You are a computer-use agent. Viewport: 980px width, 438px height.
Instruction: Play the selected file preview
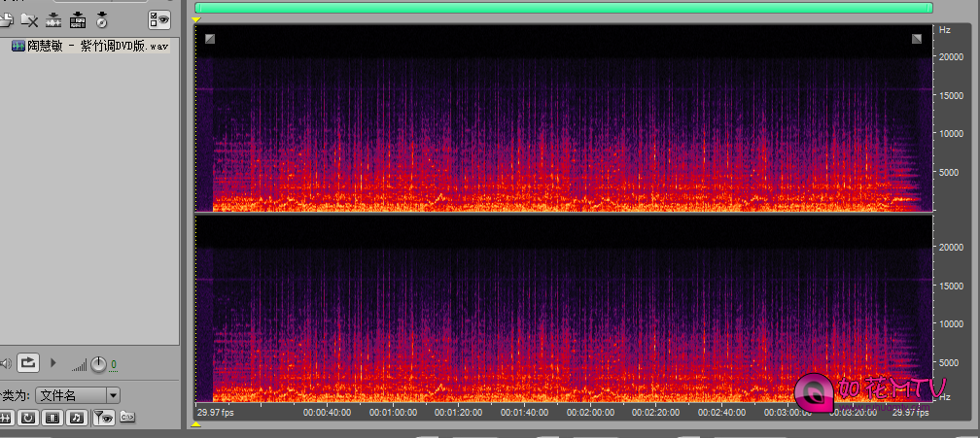[x=53, y=362]
